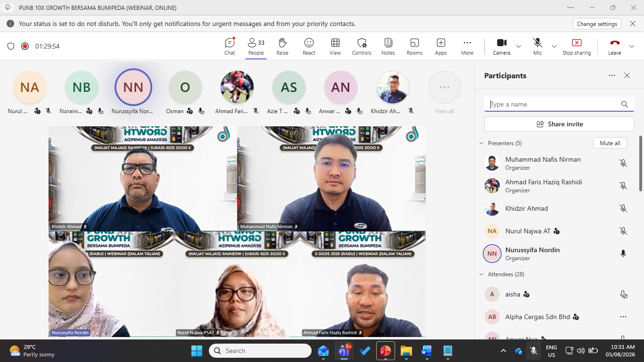Open the meeting Controls options

[362, 46]
